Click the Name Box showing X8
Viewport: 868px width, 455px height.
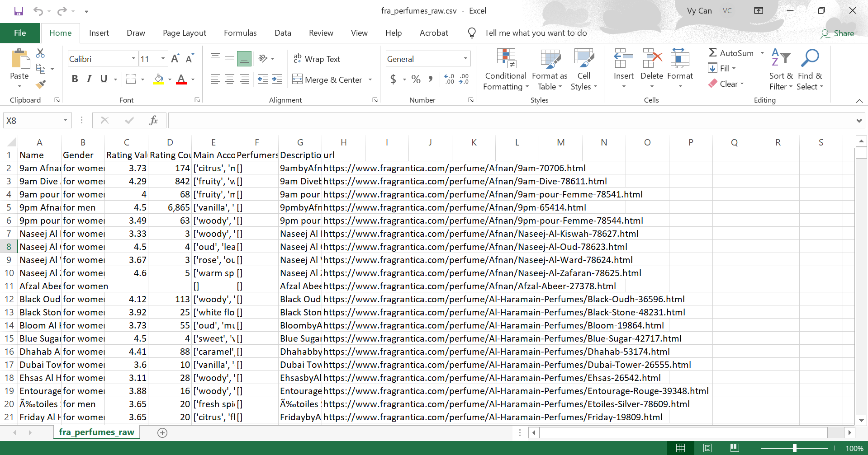pyautogui.click(x=33, y=121)
